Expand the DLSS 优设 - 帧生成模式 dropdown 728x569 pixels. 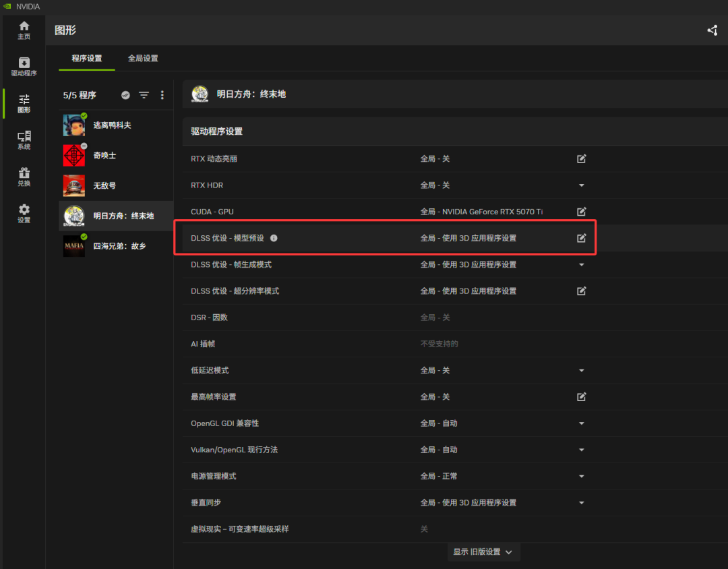(581, 265)
